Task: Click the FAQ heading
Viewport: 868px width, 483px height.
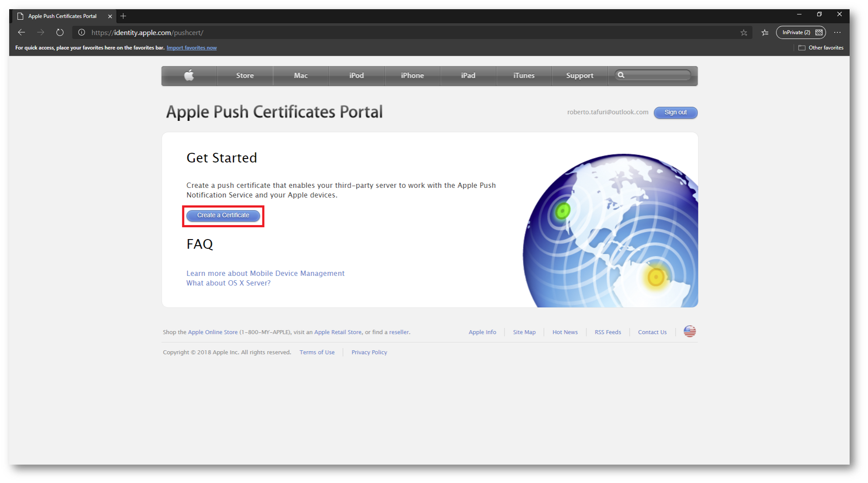Action: (x=200, y=244)
